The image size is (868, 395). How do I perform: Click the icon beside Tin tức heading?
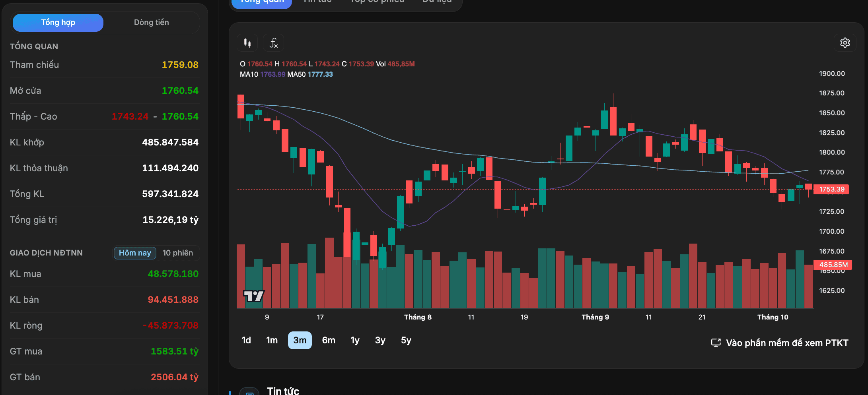click(x=250, y=392)
